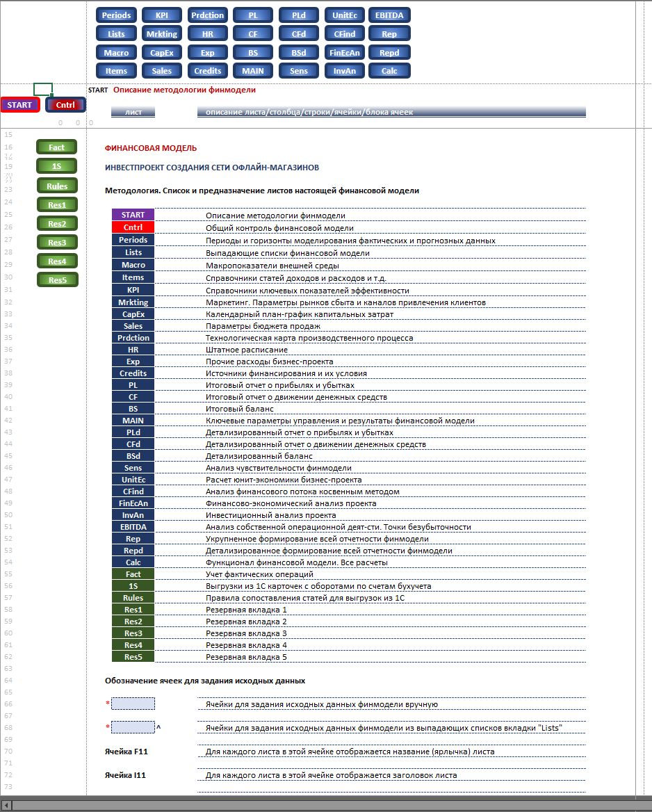Go to EBITDA sheet using top button

[x=389, y=15]
